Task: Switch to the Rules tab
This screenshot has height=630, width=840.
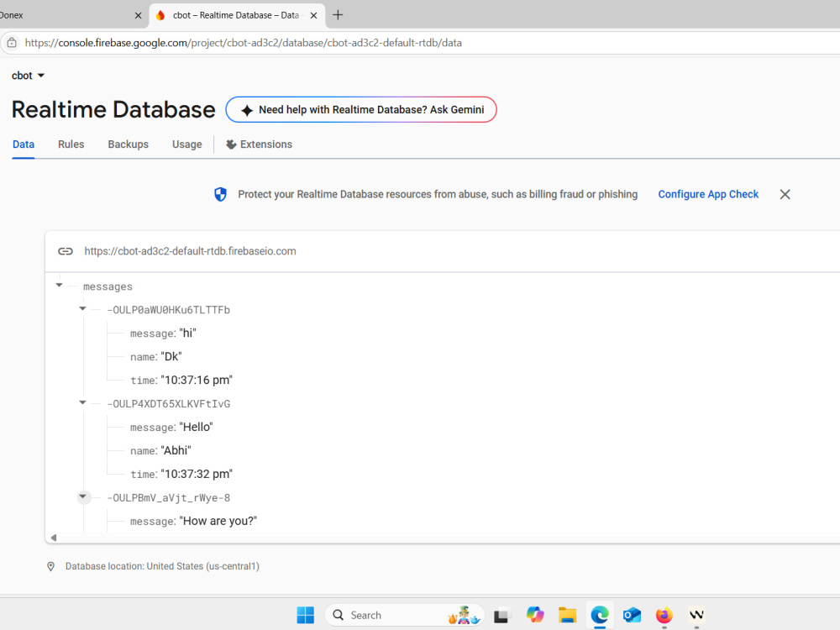Action: point(71,144)
